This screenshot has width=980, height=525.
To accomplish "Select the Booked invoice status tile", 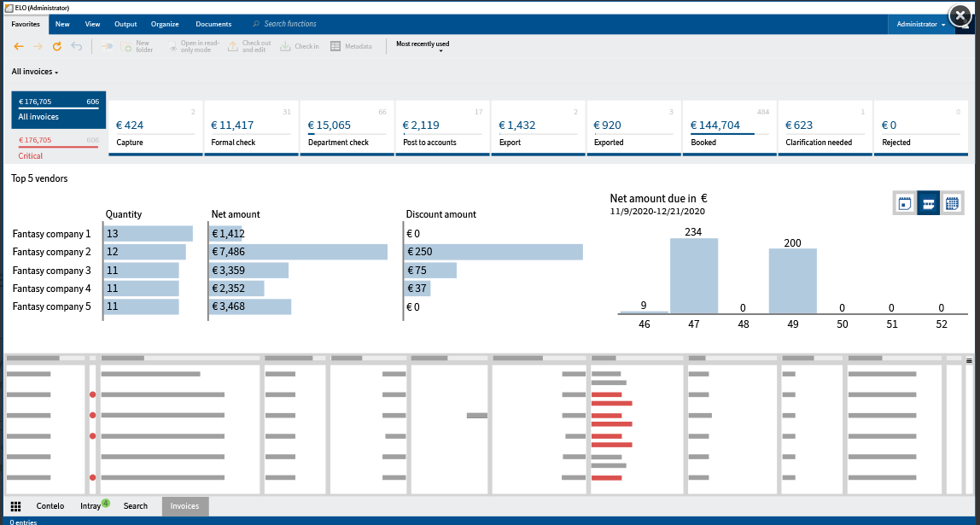I will tap(732, 129).
